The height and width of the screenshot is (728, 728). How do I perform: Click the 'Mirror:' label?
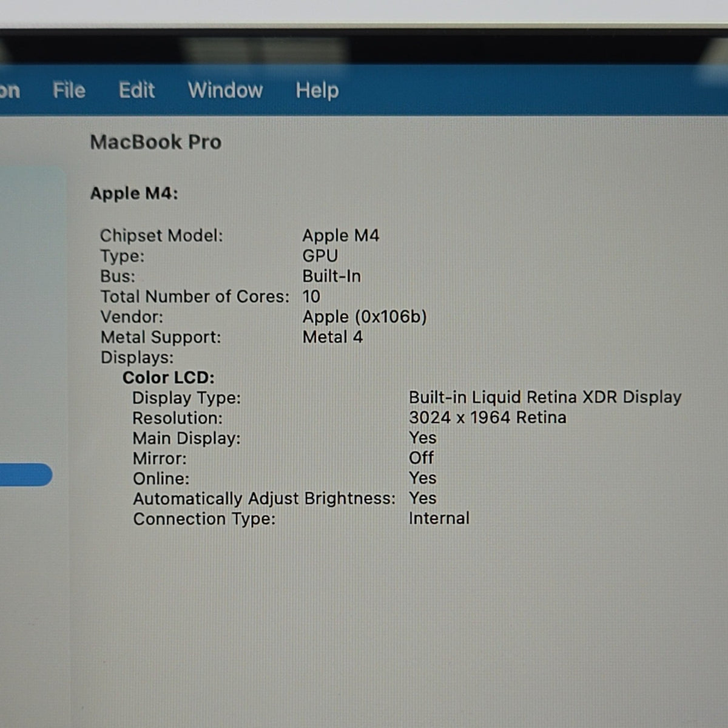(160, 459)
